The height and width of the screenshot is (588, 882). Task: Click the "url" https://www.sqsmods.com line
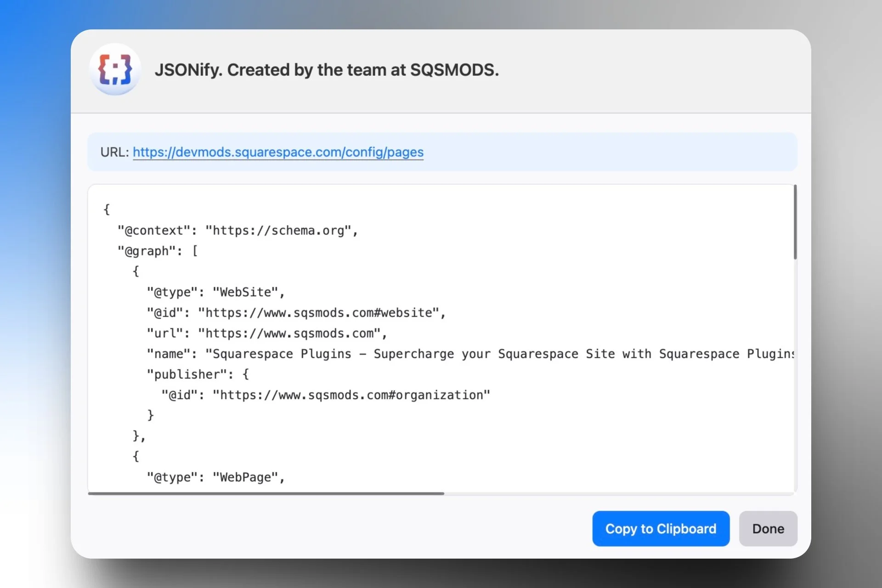[x=266, y=334]
